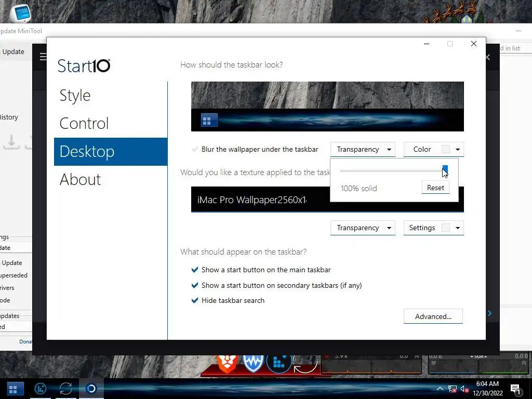The image size is (532, 399).
Task: Click the Start10 ring icon on the taskbar
Action: pos(91,389)
